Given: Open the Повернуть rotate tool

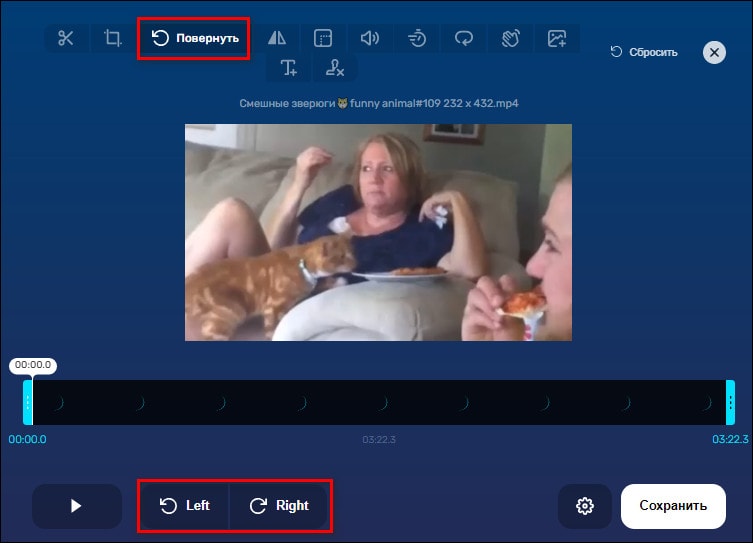Looking at the screenshot, I should point(194,38).
